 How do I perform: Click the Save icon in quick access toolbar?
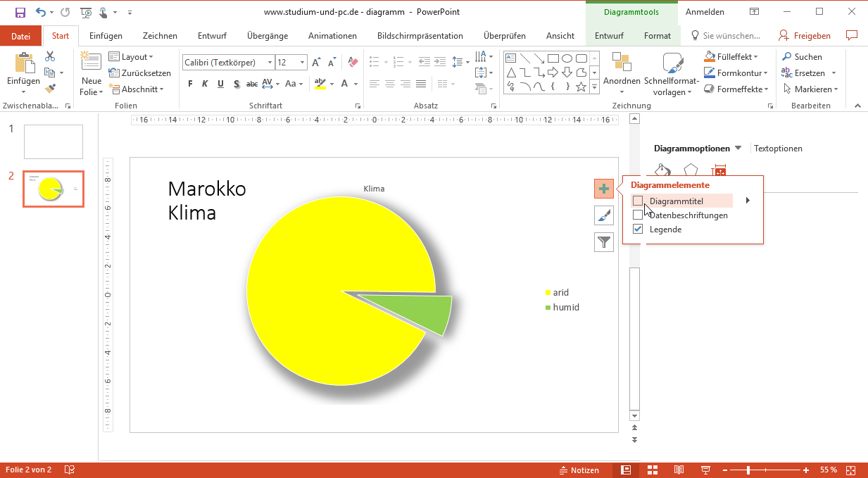pos(20,12)
